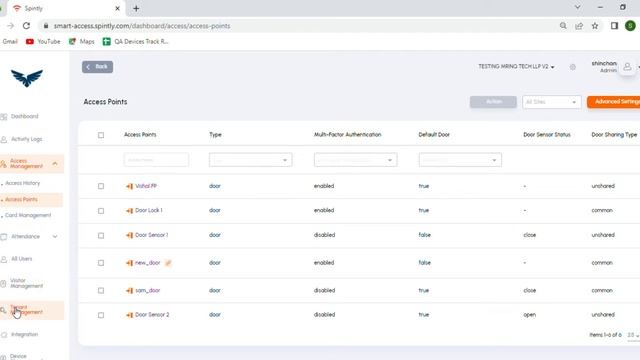
Task: Bookmark this page with the star icon
Action: click(595, 26)
